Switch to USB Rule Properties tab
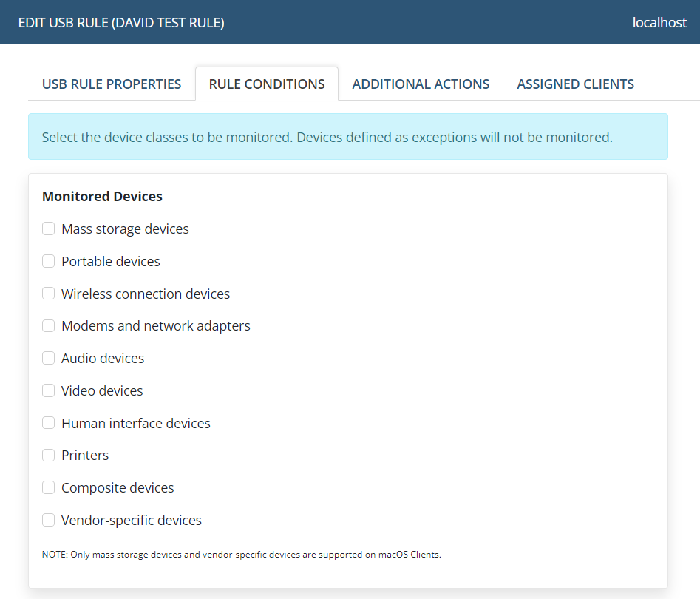 (112, 84)
